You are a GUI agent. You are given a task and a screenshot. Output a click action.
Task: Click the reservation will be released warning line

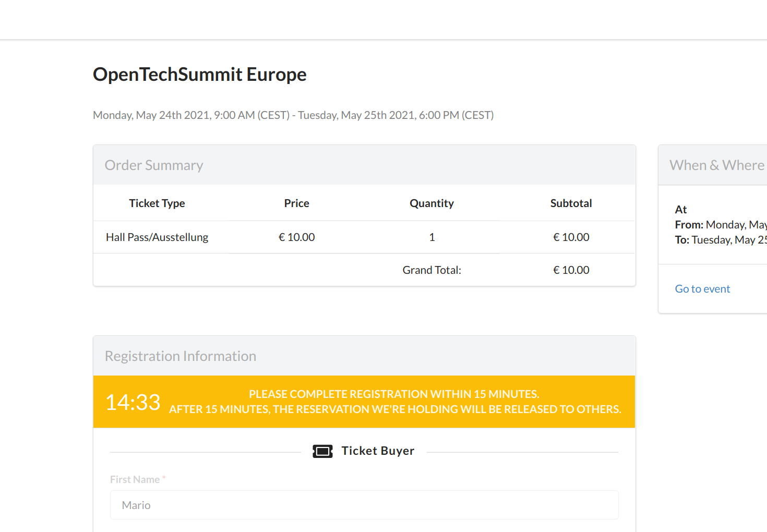395,409
